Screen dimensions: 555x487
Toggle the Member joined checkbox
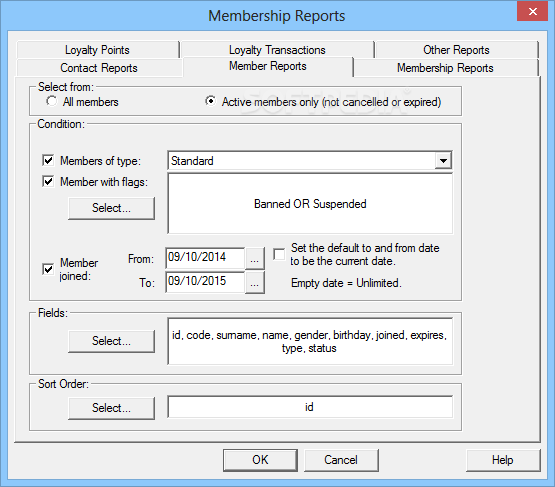coord(48,269)
